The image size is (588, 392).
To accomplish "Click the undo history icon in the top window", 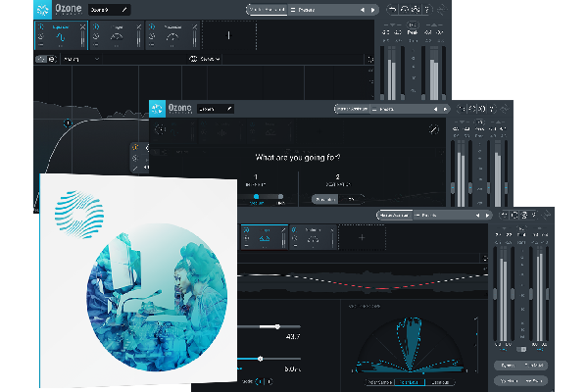I will point(394,10).
